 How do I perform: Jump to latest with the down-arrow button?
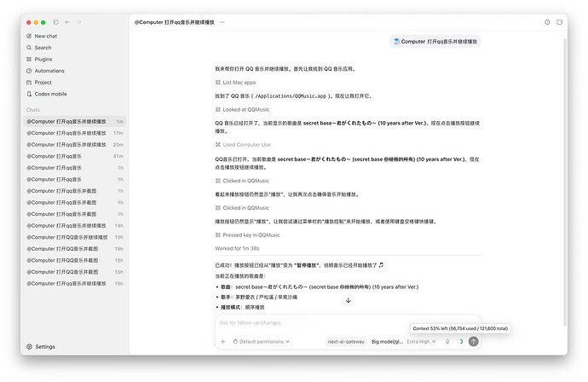[x=348, y=300]
